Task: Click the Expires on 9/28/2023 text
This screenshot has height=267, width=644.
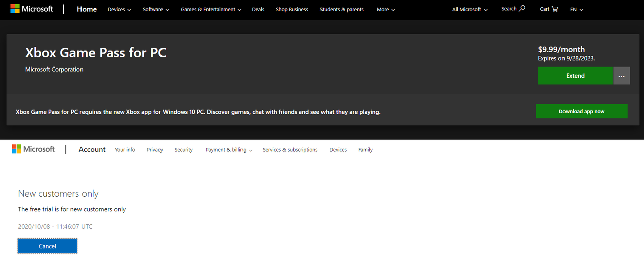Action: click(567, 58)
